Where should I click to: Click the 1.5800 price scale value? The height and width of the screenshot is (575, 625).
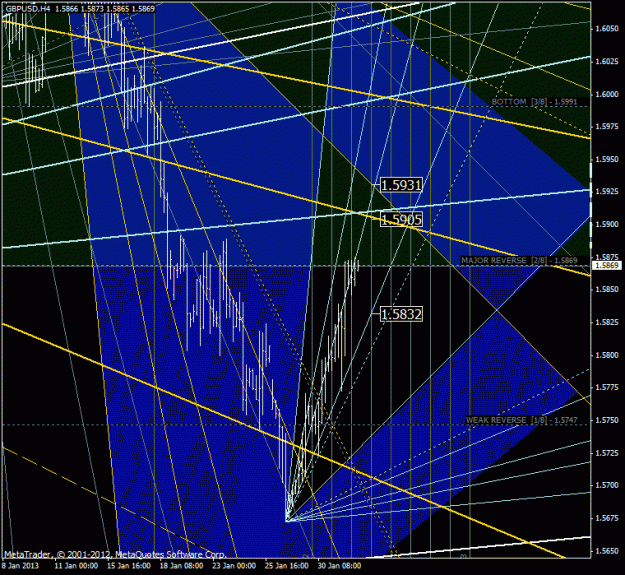[607, 355]
